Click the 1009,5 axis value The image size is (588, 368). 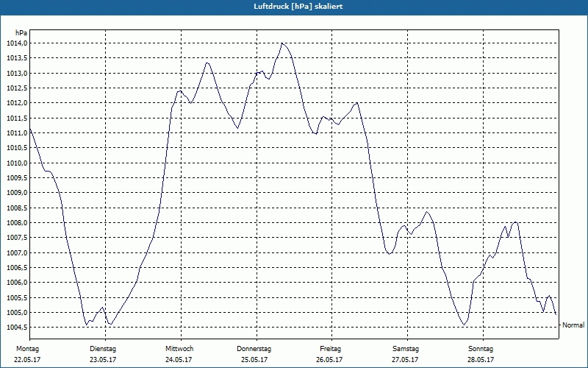[17, 177]
